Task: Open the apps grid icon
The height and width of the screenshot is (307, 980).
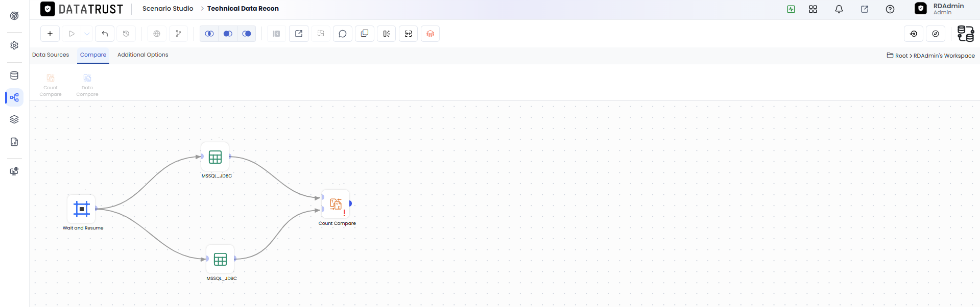Action: click(x=813, y=9)
